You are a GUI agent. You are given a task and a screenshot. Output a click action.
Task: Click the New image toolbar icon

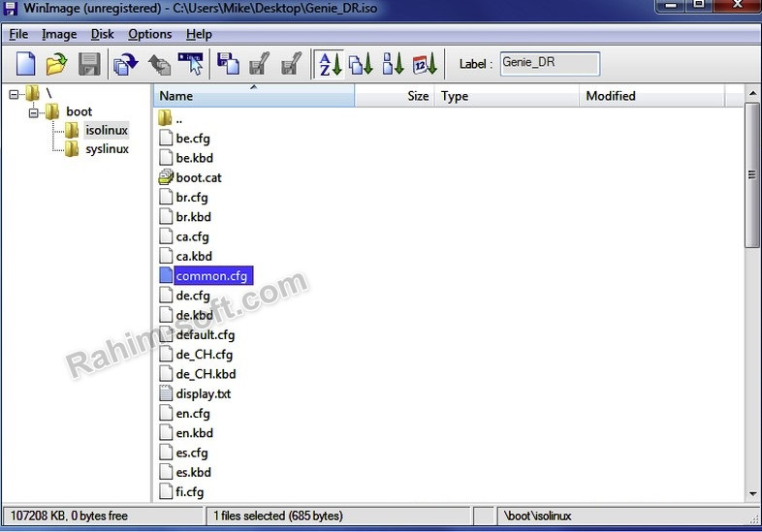tap(26, 64)
